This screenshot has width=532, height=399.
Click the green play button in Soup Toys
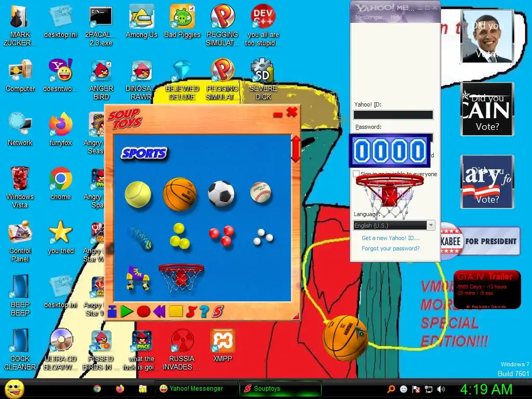pos(127,312)
